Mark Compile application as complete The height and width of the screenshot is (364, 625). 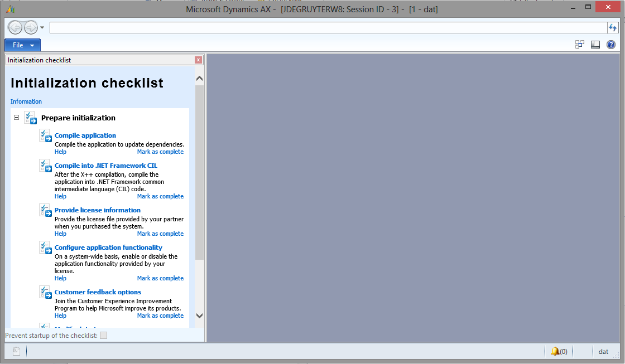click(160, 152)
